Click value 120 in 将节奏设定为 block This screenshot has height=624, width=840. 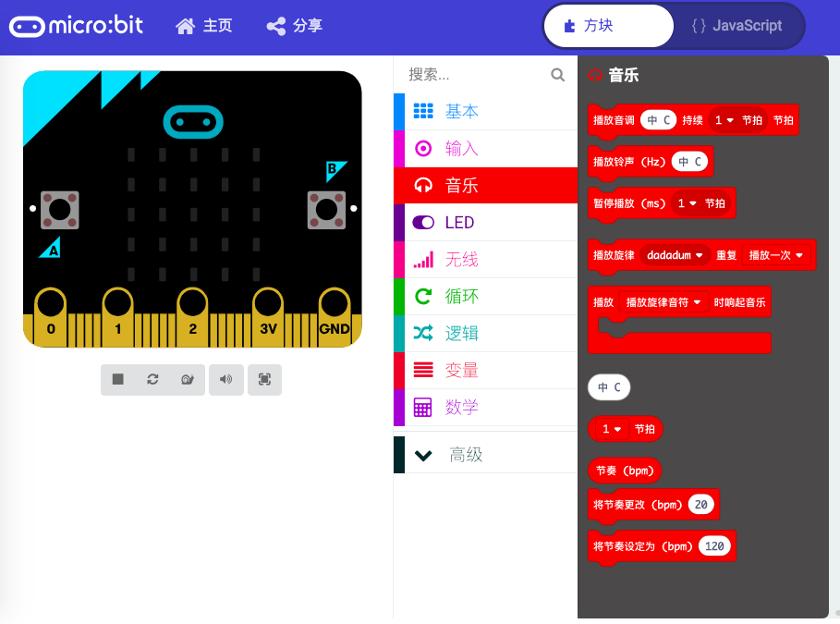tap(714, 546)
